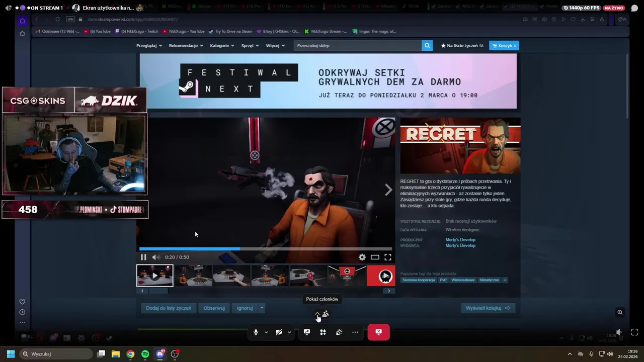Open Morty's Develop producer link
This screenshot has width=644, height=362.
[x=460, y=240]
